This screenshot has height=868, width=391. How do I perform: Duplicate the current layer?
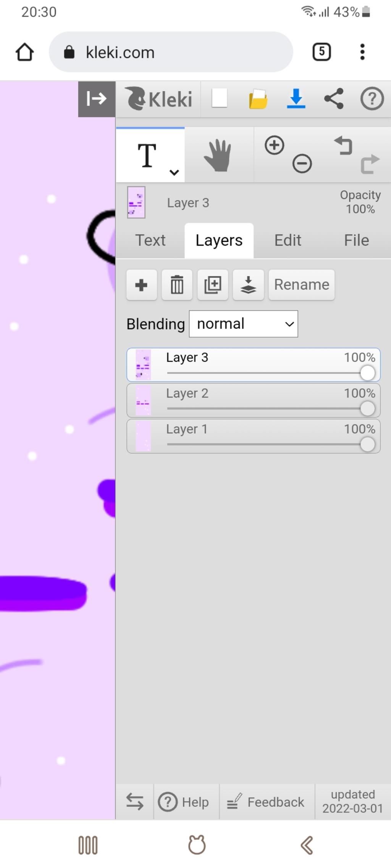click(213, 285)
